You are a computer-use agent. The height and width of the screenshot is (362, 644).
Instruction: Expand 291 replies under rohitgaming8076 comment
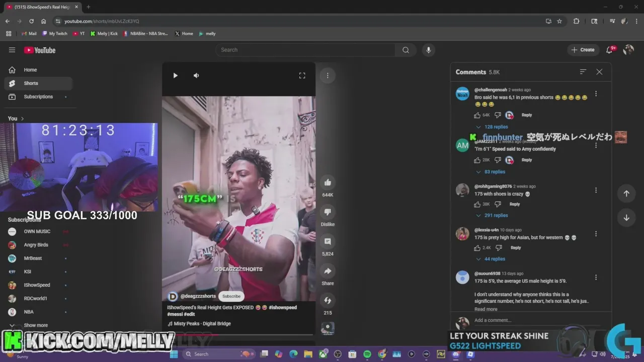pyautogui.click(x=492, y=216)
